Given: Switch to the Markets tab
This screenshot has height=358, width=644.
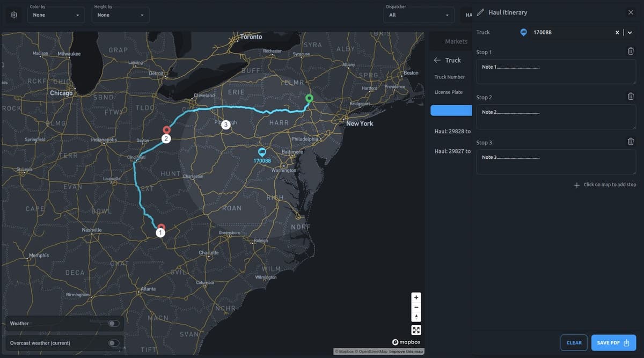Looking at the screenshot, I should coord(456,41).
